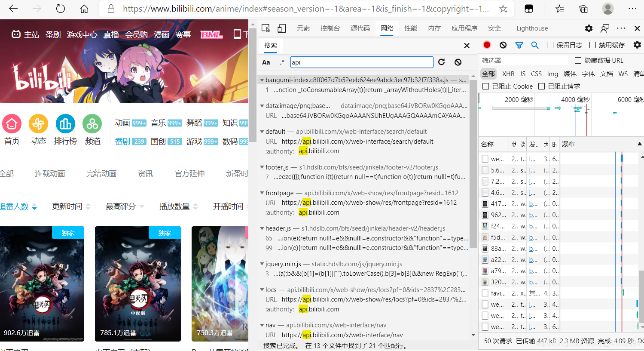Open network search magnifier
The height and width of the screenshot is (351, 644).
click(x=535, y=45)
